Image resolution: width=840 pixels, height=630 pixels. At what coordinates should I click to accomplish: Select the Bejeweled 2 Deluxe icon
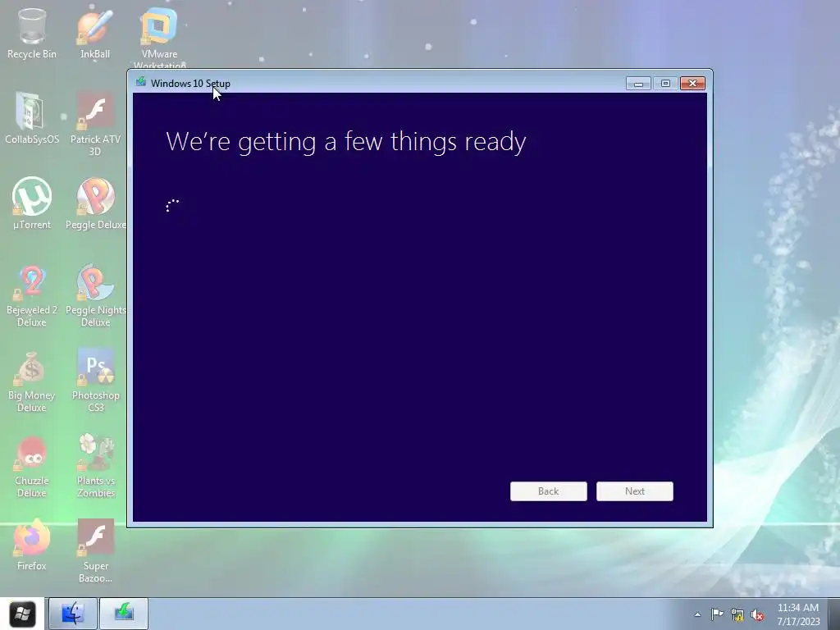click(x=32, y=295)
